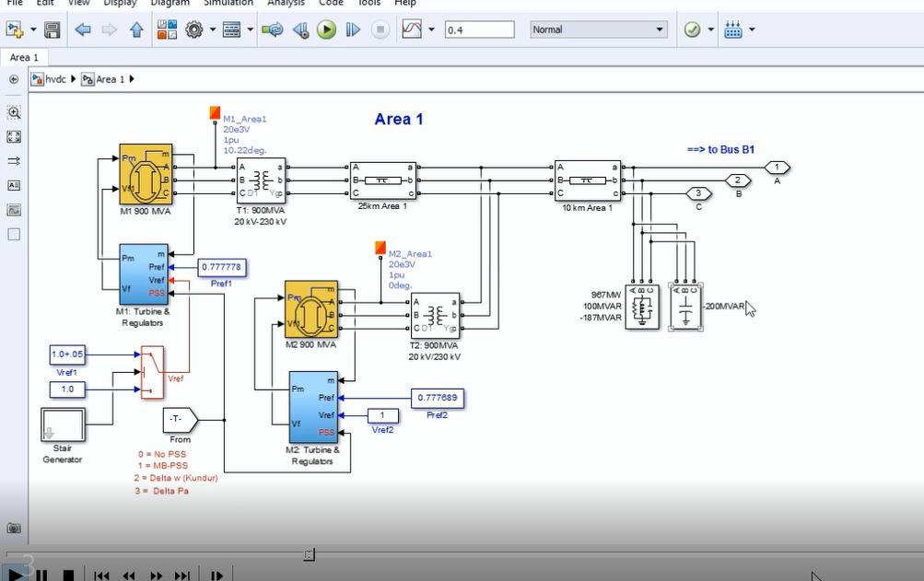Click the Fit to View palette icon

pos(14,136)
